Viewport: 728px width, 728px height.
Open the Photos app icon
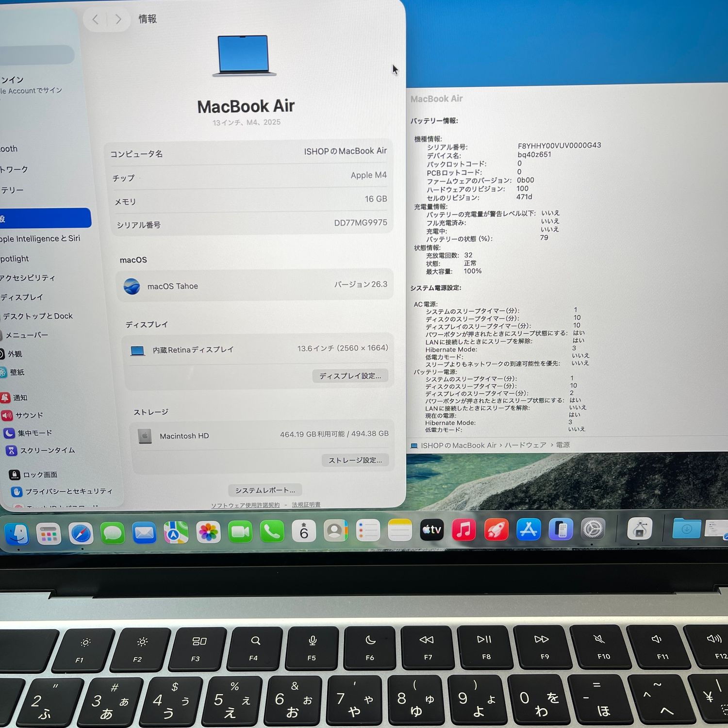[x=208, y=532]
